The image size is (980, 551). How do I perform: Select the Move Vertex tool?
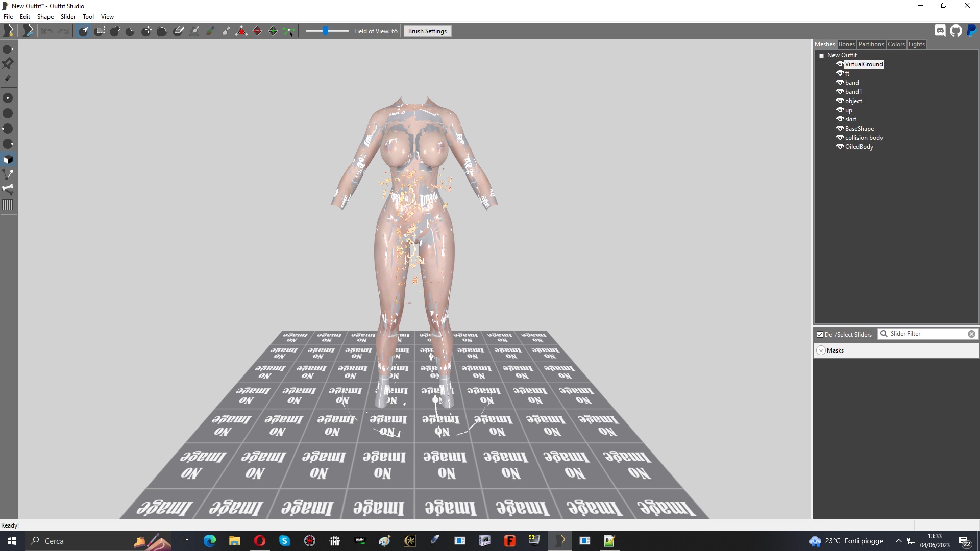289,31
